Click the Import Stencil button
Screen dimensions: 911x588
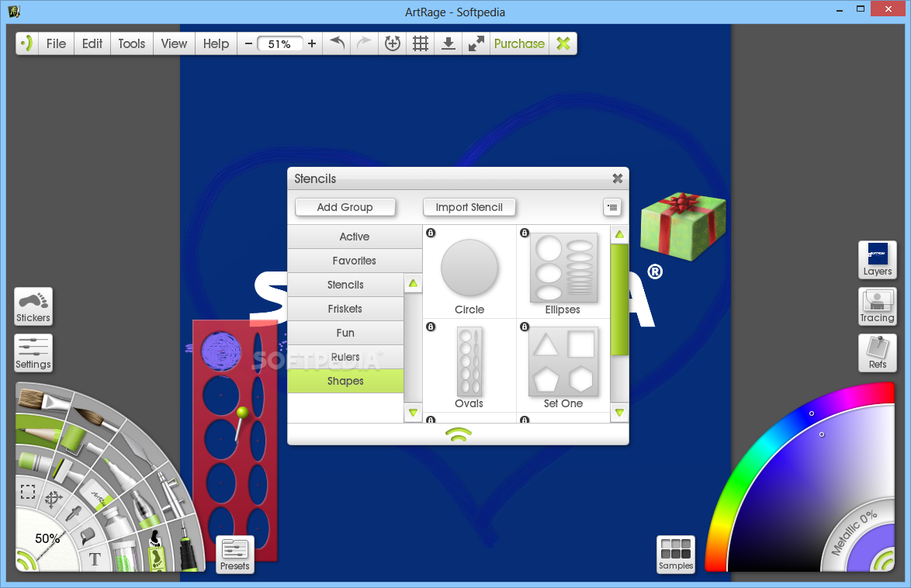469,207
